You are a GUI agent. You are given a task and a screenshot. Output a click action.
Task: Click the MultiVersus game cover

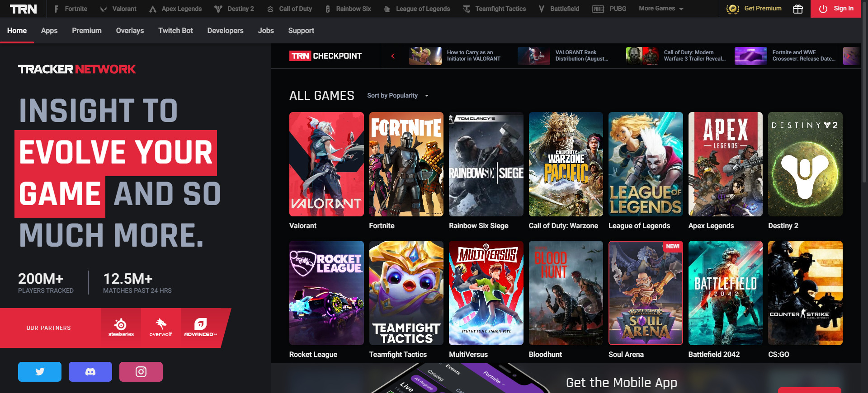point(486,293)
